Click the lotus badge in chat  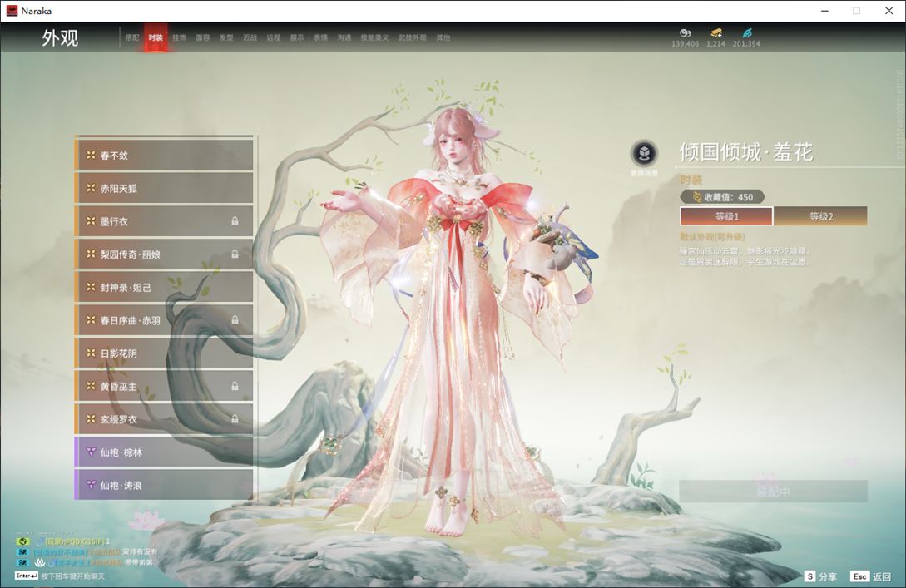(x=40, y=562)
